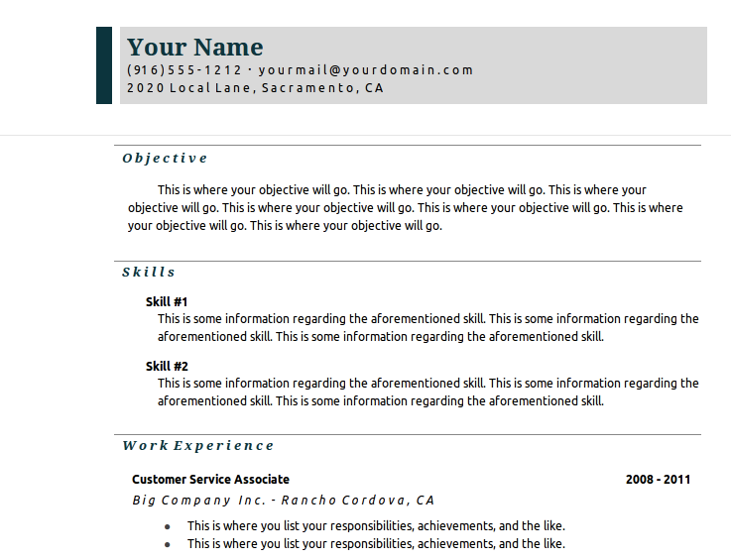Click the 2008 - 2011 date range
The height and width of the screenshot is (560, 731).
(658, 480)
